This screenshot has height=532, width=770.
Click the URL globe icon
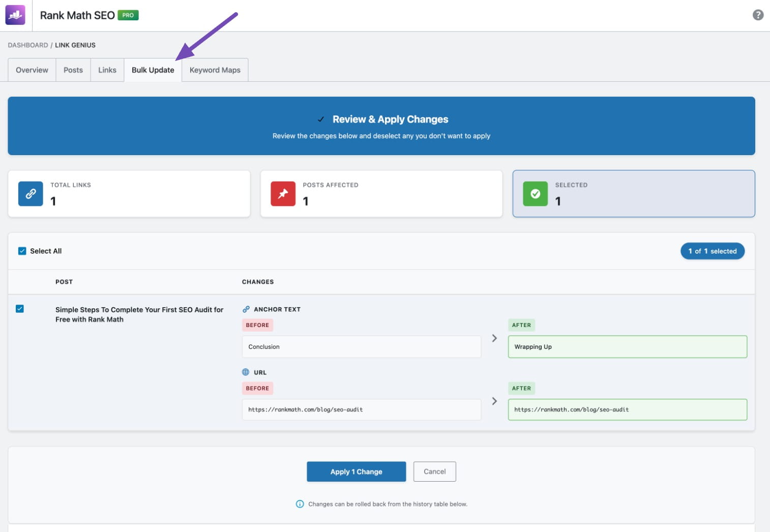(246, 372)
